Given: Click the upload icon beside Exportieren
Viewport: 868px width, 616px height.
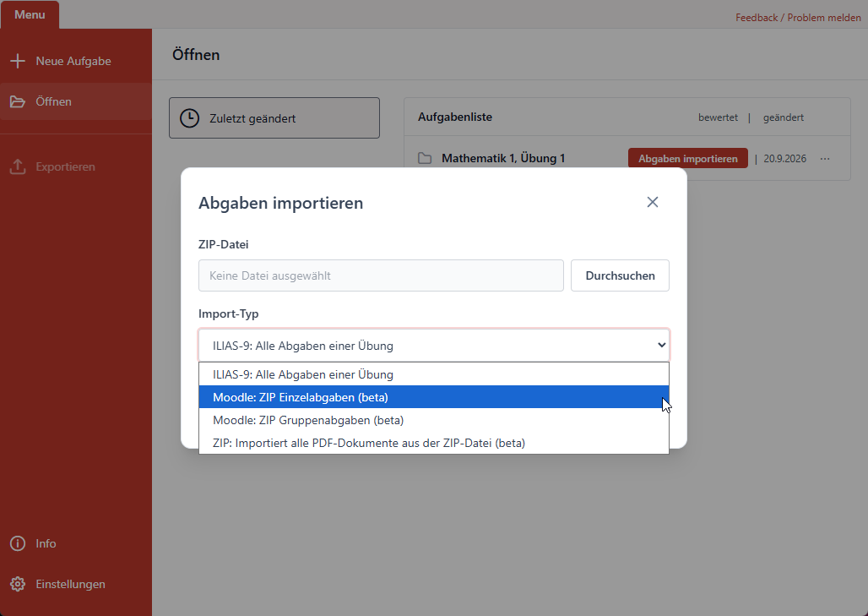Looking at the screenshot, I should (x=18, y=166).
